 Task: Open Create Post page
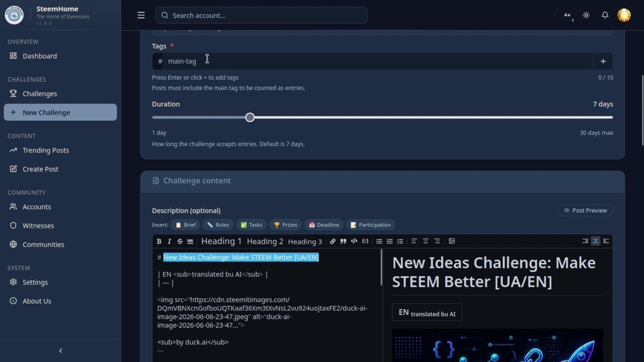point(60,169)
